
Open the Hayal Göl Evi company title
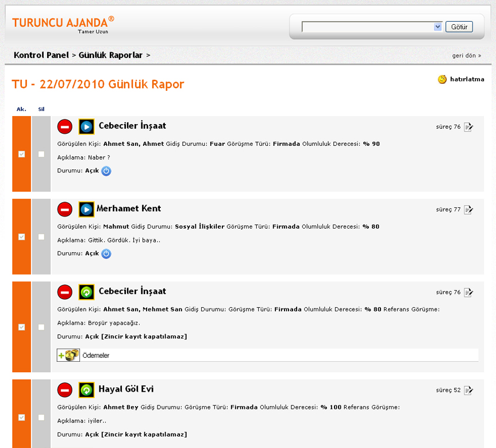pyautogui.click(x=126, y=389)
